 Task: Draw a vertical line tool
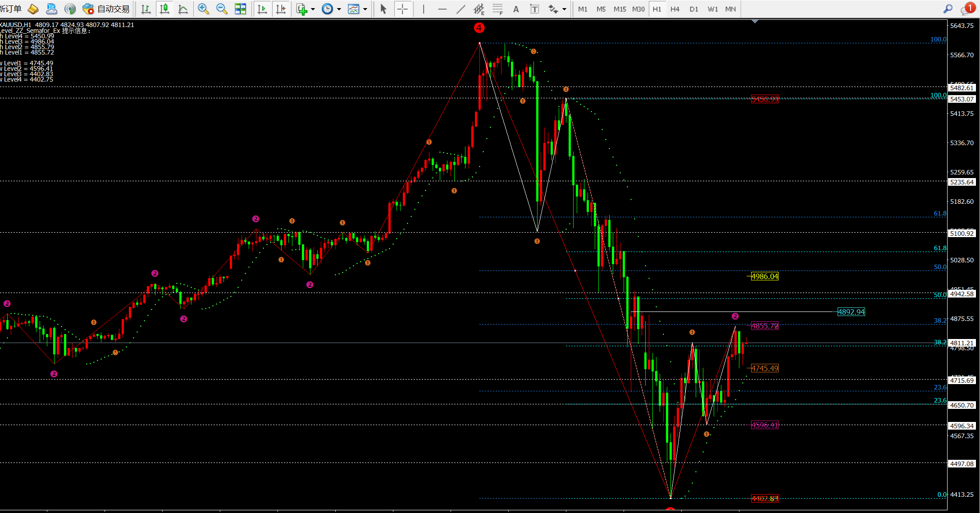pos(424,9)
